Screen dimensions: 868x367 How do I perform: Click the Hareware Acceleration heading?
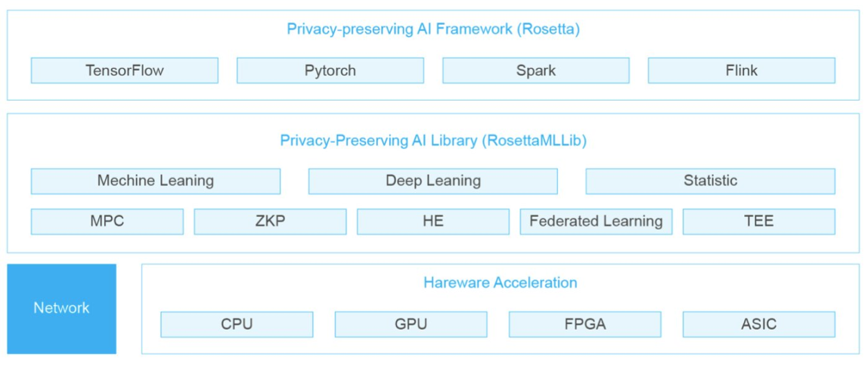pyautogui.click(x=500, y=282)
